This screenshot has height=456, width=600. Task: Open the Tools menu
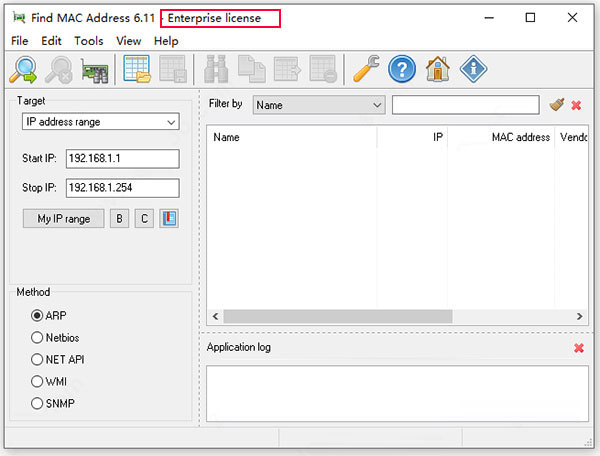[x=89, y=41]
